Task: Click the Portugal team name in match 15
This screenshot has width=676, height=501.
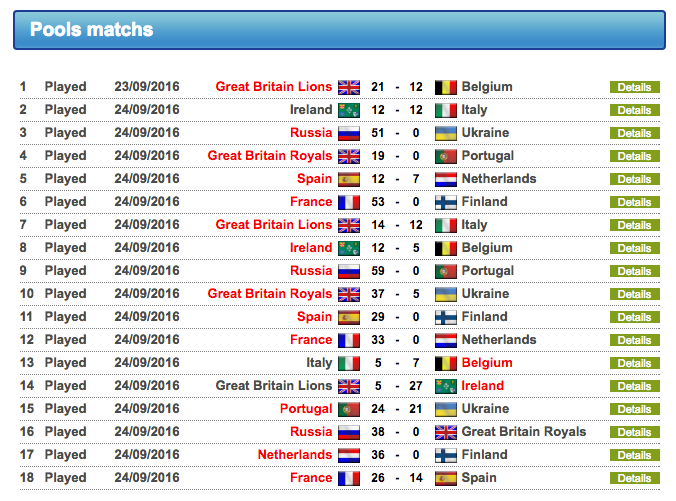Action: tap(306, 409)
